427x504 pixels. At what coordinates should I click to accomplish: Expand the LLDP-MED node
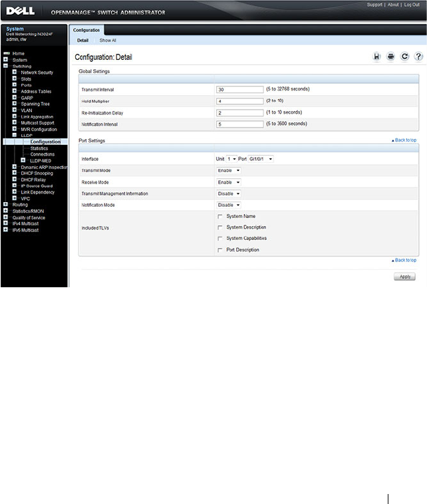tap(23, 160)
